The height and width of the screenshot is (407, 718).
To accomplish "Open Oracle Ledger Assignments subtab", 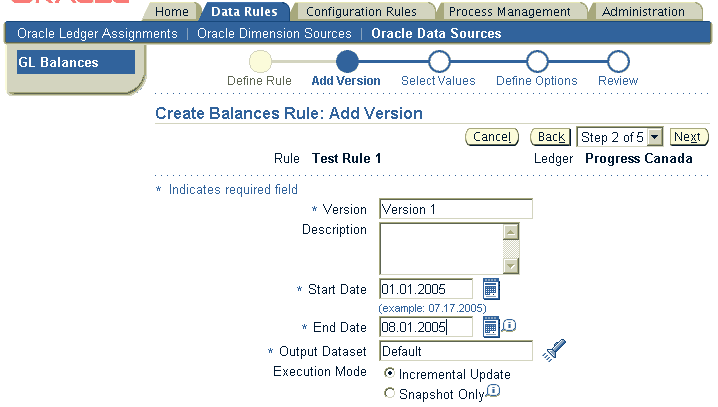I will (97, 33).
